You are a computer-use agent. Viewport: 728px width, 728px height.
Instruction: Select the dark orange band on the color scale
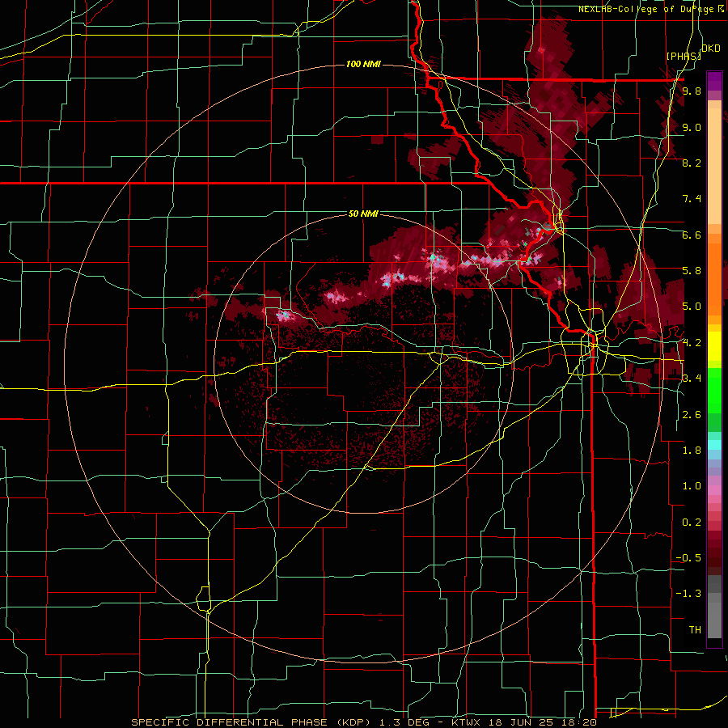[x=714, y=278]
